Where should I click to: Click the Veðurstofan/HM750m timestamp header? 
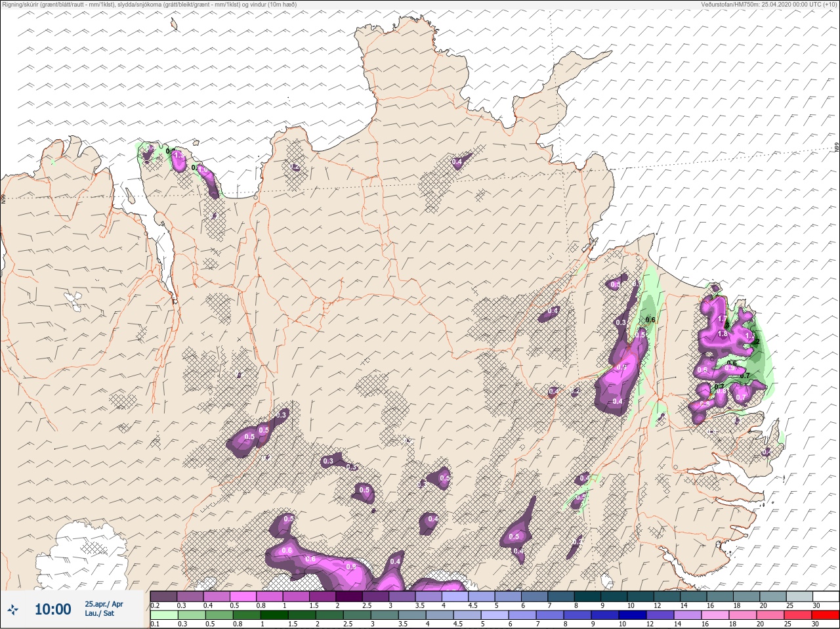769,4
